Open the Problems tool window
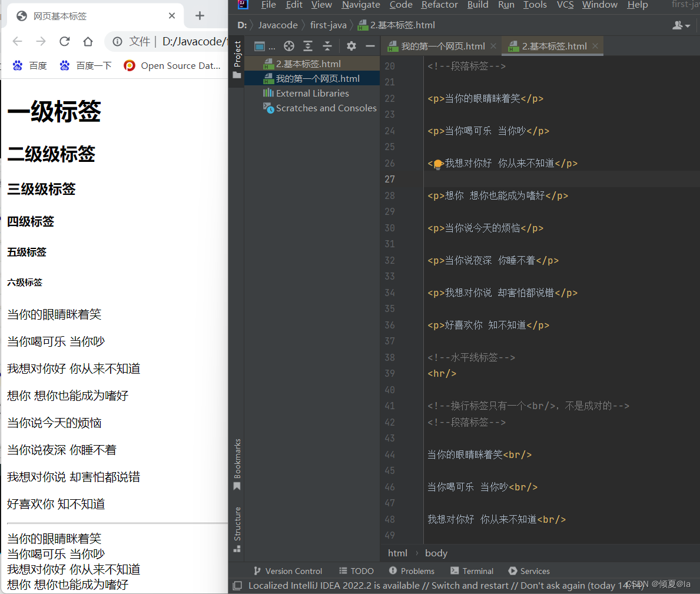700x594 pixels. point(411,571)
